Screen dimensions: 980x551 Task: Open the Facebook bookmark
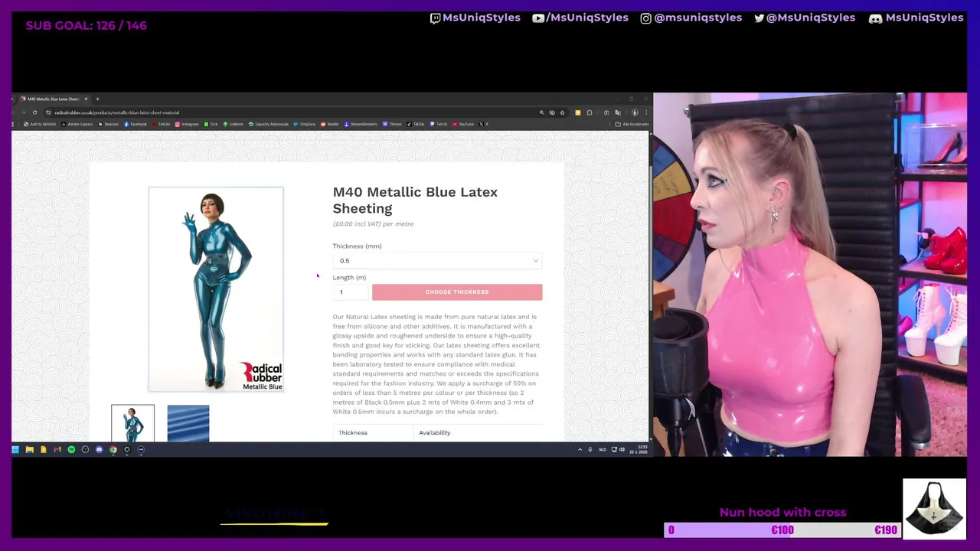135,124
